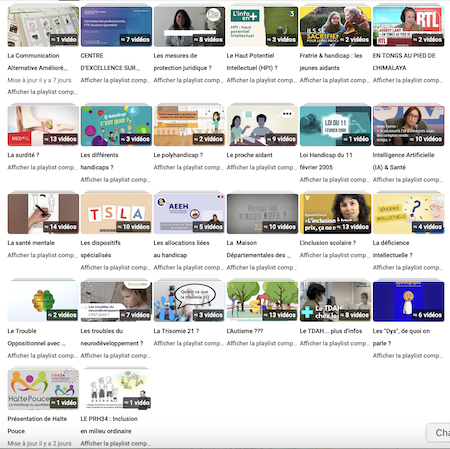This screenshot has width=450, height=449.
Task: Open La déficience intellectuelle playlist thumbnail
Action: (x=408, y=214)
